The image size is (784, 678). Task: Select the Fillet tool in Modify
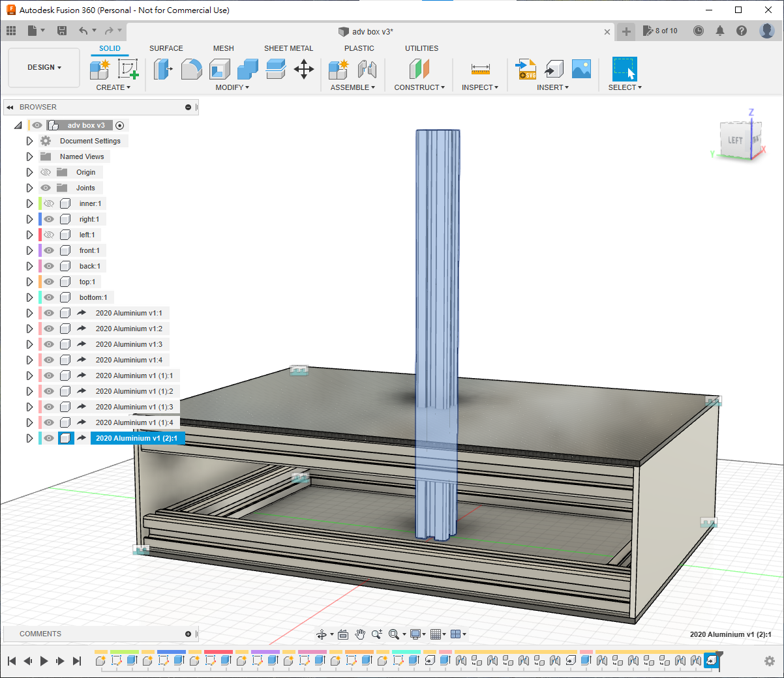[191, 68]
